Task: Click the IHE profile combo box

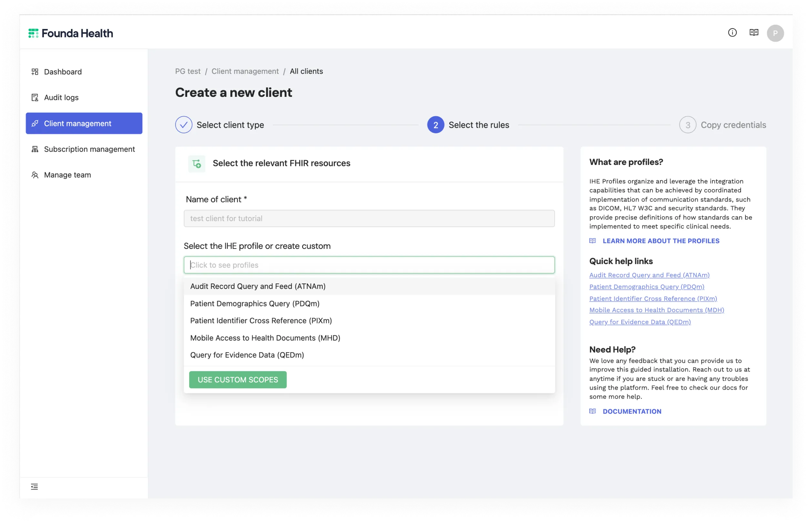Action: 369,265
